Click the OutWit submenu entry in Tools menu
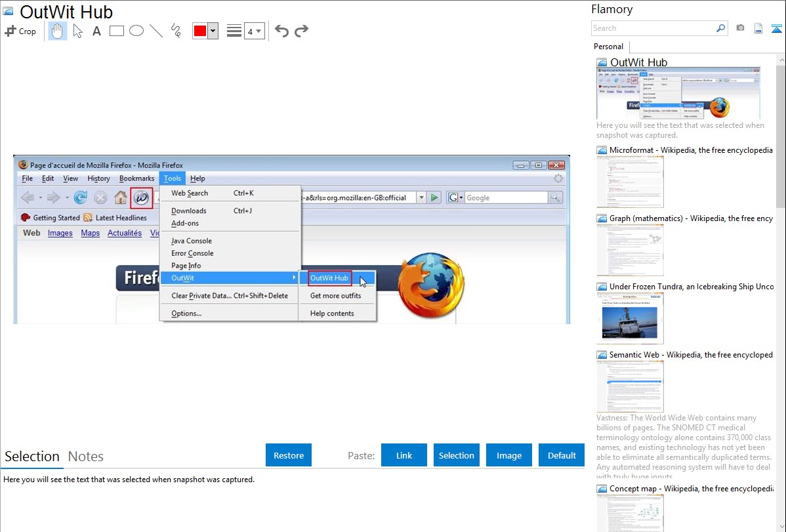 [230, 277]
